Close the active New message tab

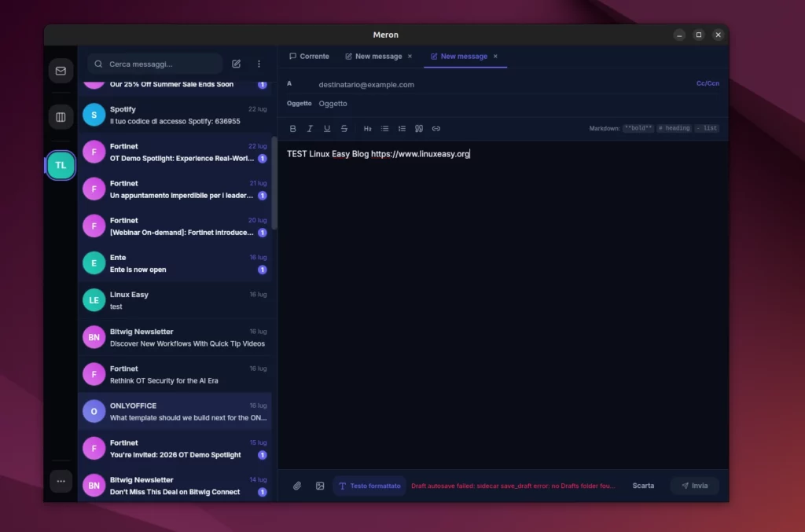(x=495, y=57)
